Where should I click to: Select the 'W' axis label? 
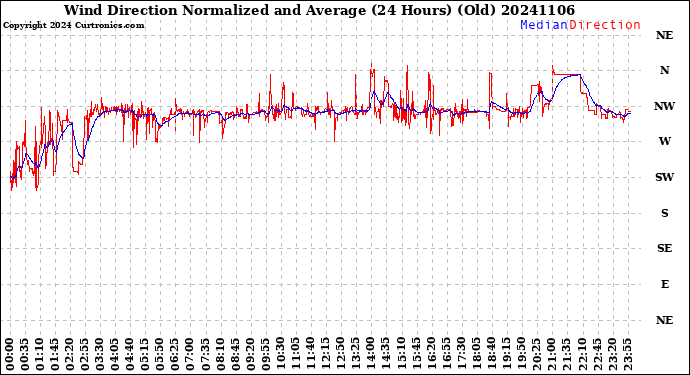664,141
